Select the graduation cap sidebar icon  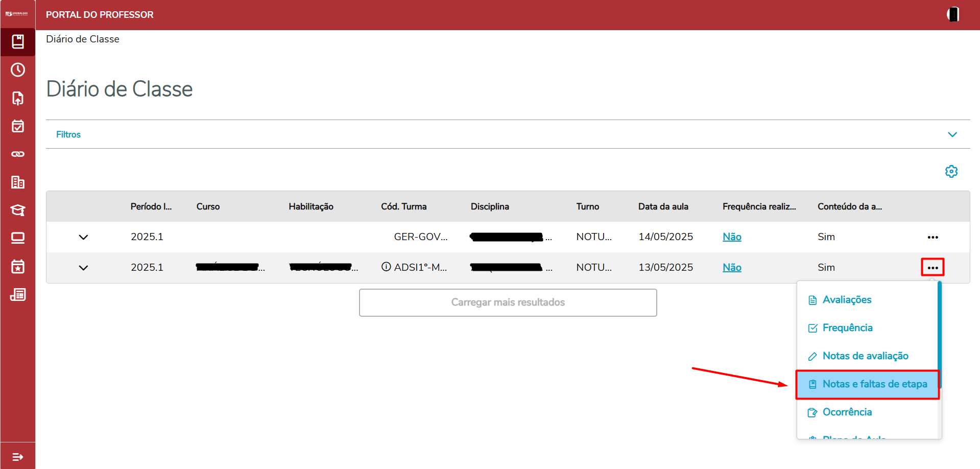pos(18,210)
